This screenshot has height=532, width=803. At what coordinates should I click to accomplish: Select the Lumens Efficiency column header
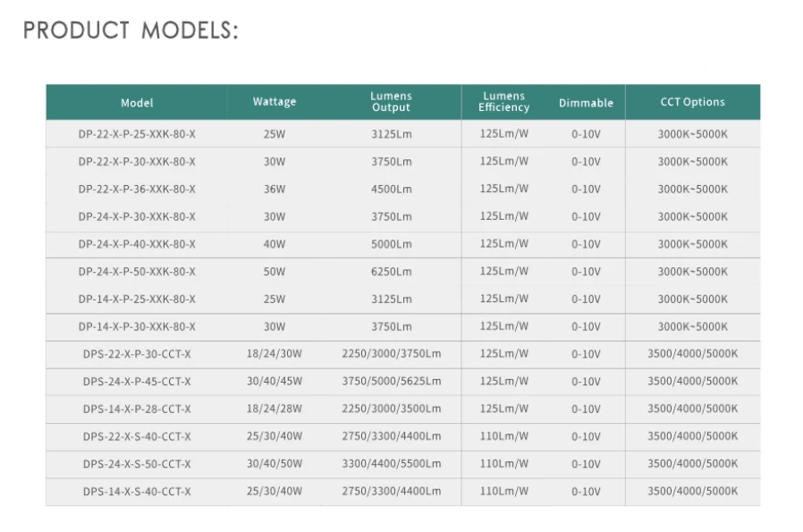click(x=503, y=102)
